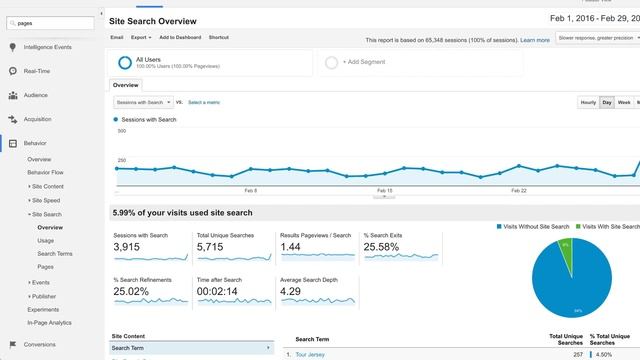Open the date range Feb 1, 2016 selector

click(x=595, y=18)
